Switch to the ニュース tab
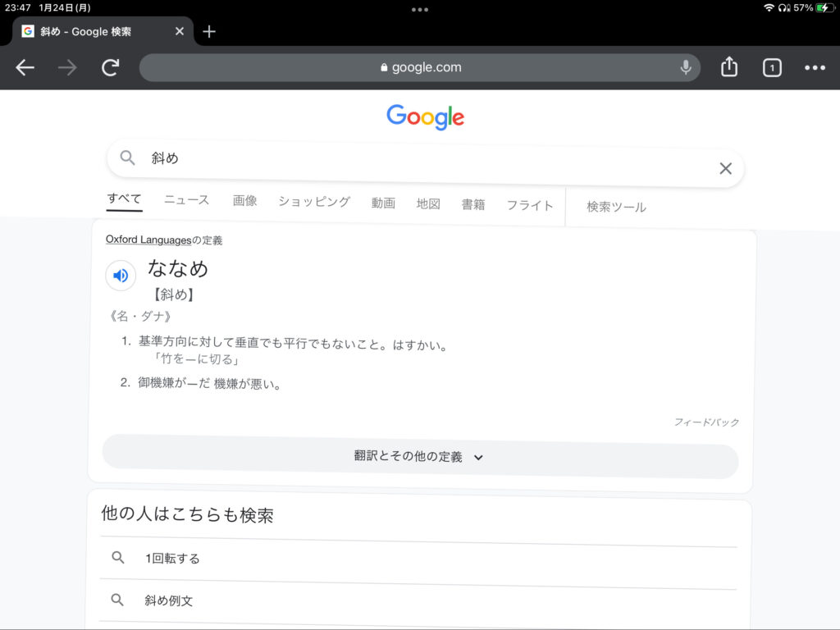Image resolution: width=840 pixels, height=630 pixels. 186,200
